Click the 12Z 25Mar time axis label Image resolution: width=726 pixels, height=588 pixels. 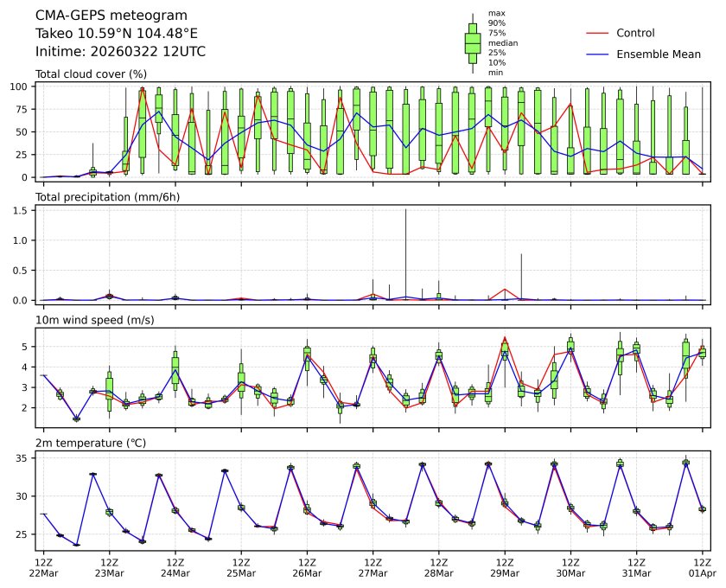[x=241, y=567]
